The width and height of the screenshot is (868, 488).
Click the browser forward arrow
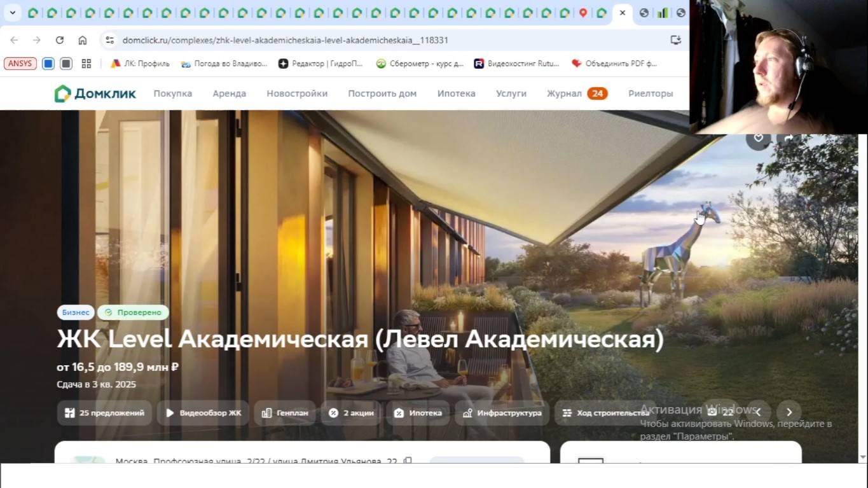[37, 40]
